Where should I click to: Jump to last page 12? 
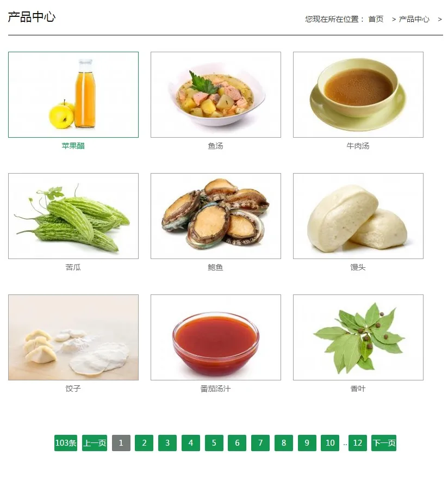[x=358, y=443]
